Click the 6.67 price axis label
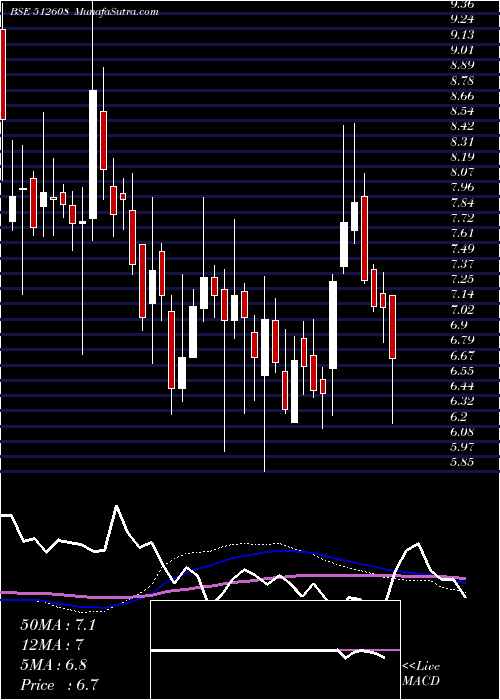The height and width of the screenshot is (700, 500). pyautogui.click(x=462, y=356)
